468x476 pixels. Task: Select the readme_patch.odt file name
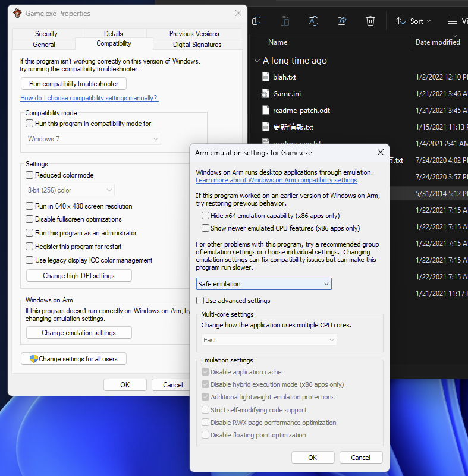[x=301, y=111]
